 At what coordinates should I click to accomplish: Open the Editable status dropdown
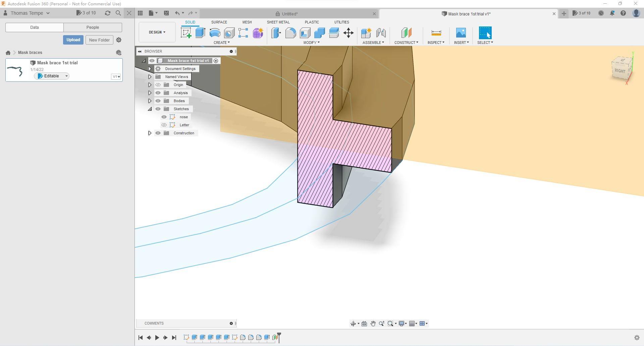67,76
